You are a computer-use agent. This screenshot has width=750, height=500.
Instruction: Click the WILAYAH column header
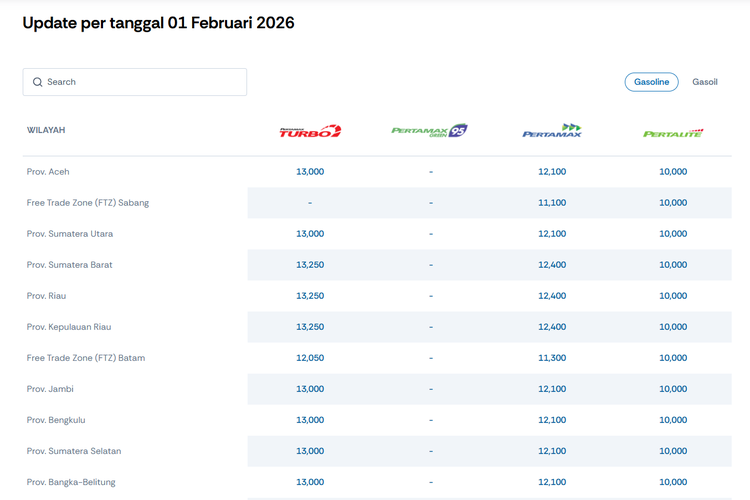coord(46,130)
